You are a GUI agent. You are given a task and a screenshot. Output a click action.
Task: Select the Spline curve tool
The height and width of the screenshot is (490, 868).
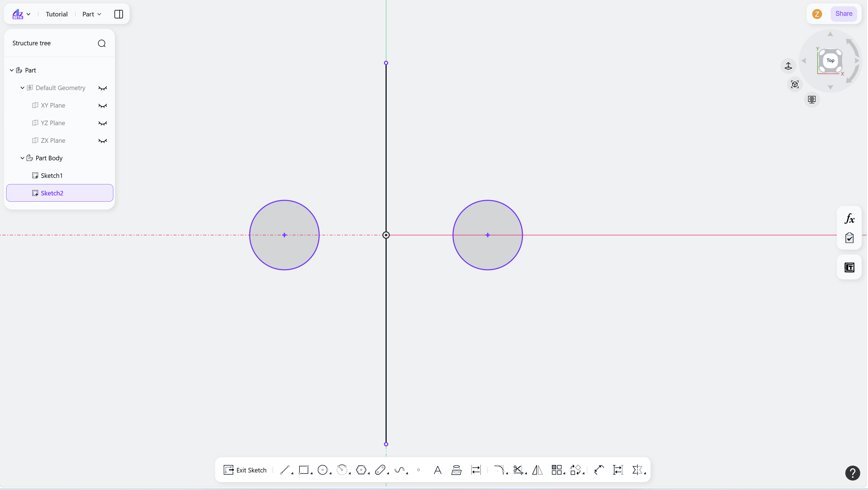(399, 470)
